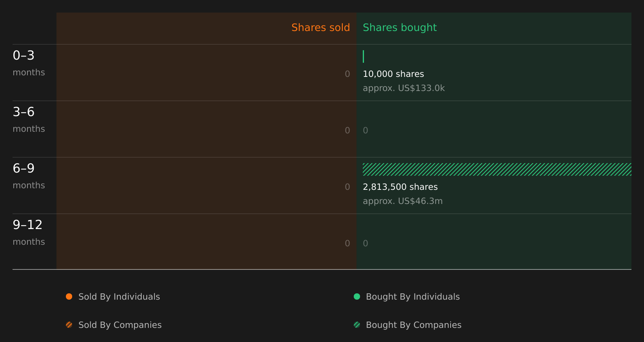This screenshot has height=342, width=644.
Task: Click the 3–6 months row label
Action: point(29,120)
